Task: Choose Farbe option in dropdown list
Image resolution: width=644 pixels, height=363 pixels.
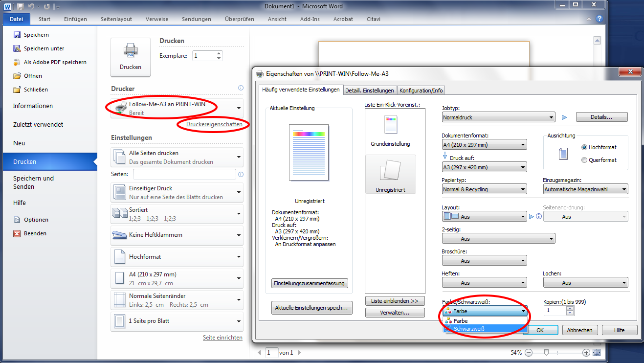Action: [484, 321]
